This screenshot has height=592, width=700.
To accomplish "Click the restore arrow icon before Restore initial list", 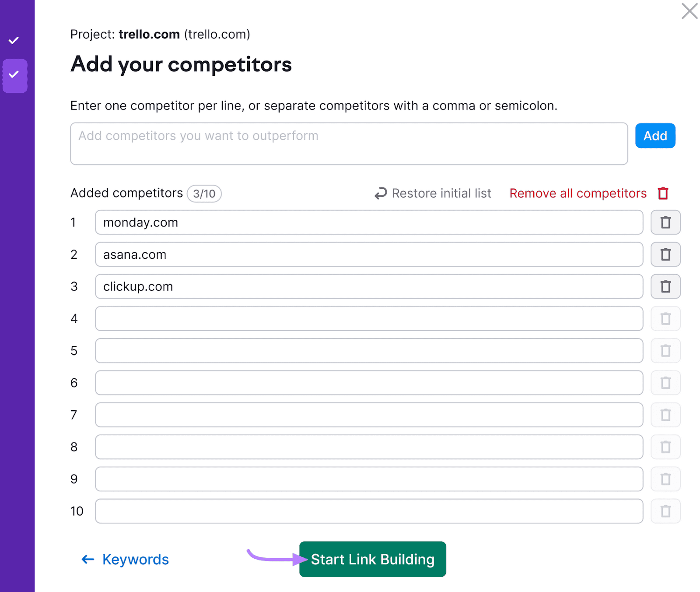I will 380,193.
